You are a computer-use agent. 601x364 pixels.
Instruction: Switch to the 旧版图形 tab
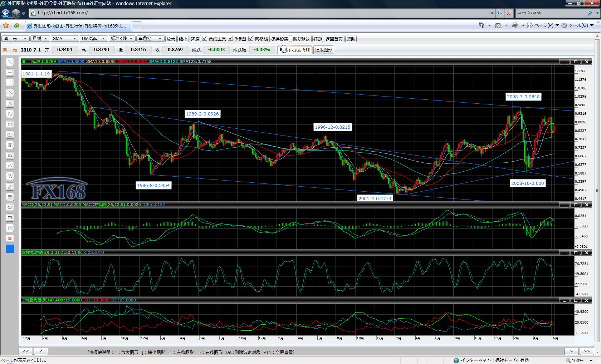click(324, 50)
